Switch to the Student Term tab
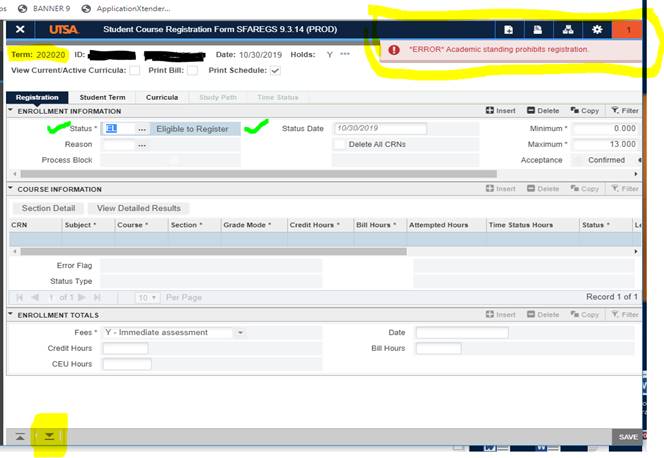664x458 pixels. tap(102, 97)
